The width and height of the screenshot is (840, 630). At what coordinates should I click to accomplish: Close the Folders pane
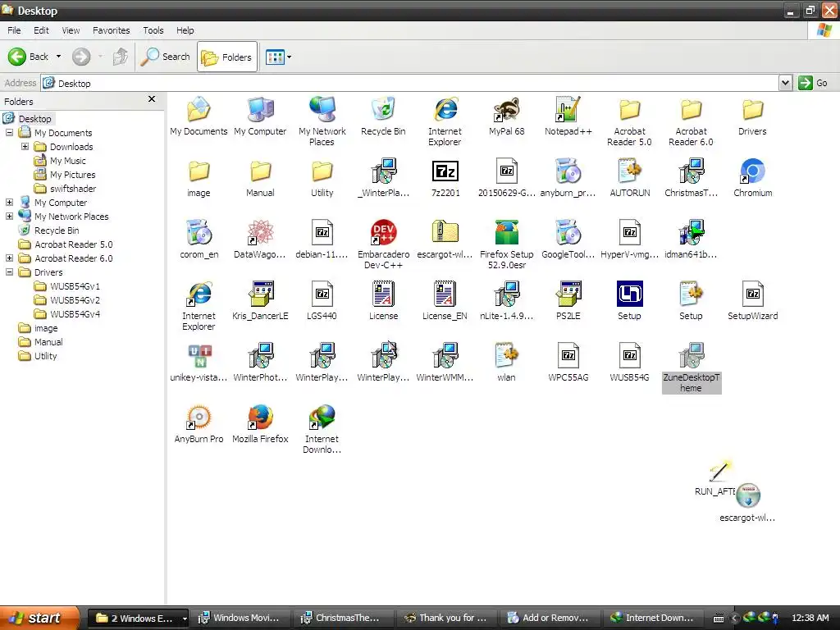pos(152,99)
